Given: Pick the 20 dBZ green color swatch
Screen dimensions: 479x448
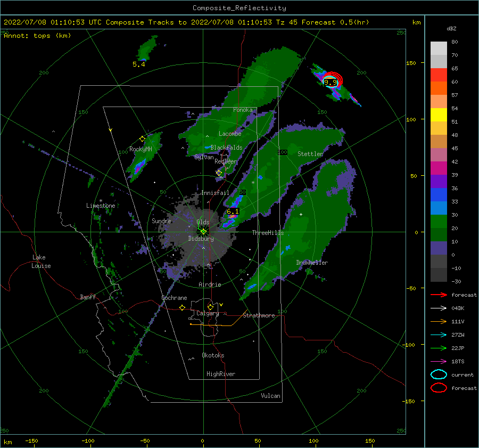Looking at the screenshot, I should [439, 221].
